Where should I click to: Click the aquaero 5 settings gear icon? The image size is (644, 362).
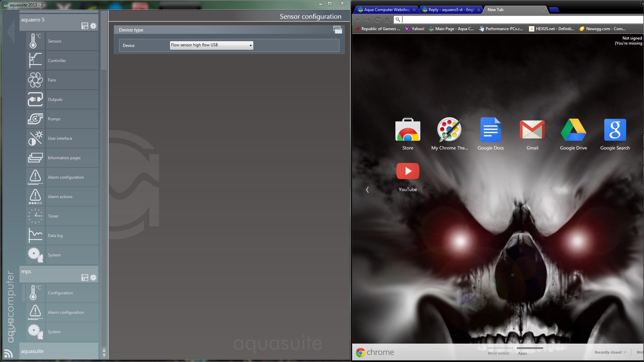tap(93, 26)
